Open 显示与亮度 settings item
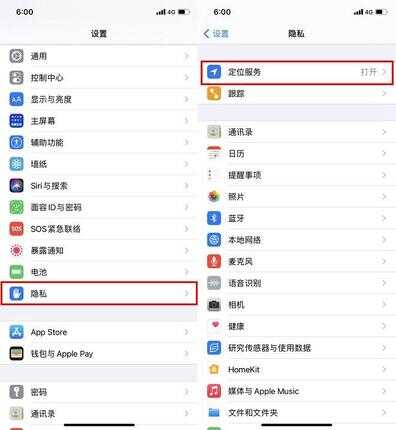Viewport: 396px width, 430px height. point(99,99)
